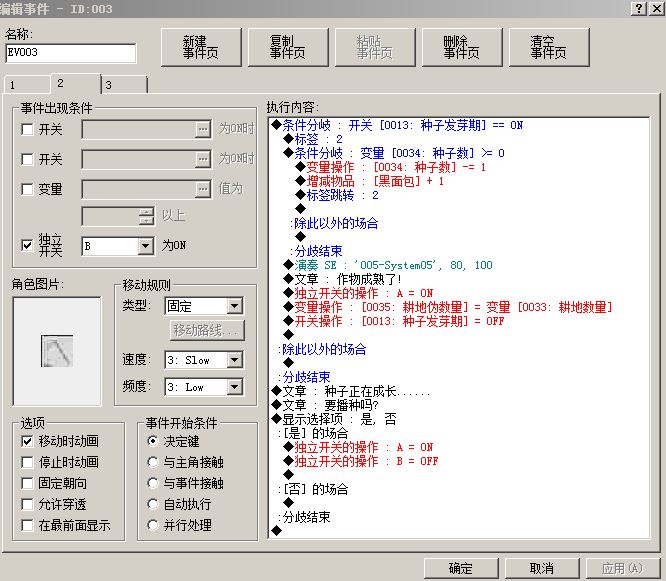
Task: Enable the second 开关 condition checkbox
Action: coord(27,159)
